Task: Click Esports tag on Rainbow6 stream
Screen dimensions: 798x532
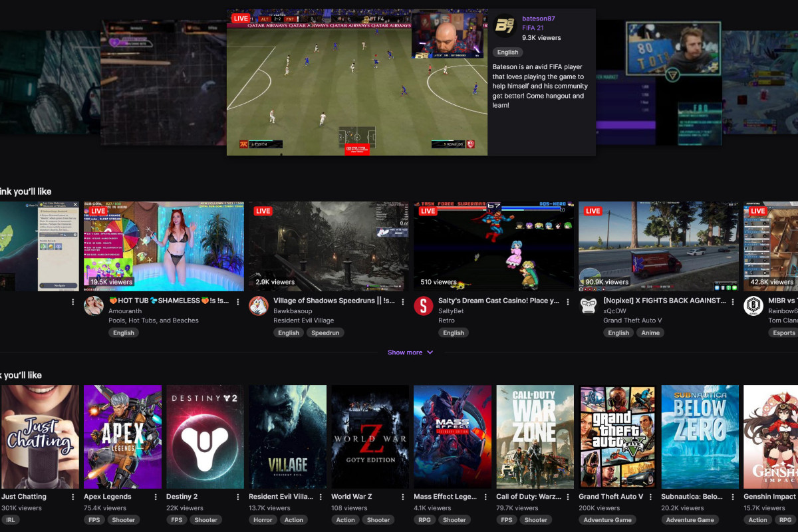Action: 783,332
